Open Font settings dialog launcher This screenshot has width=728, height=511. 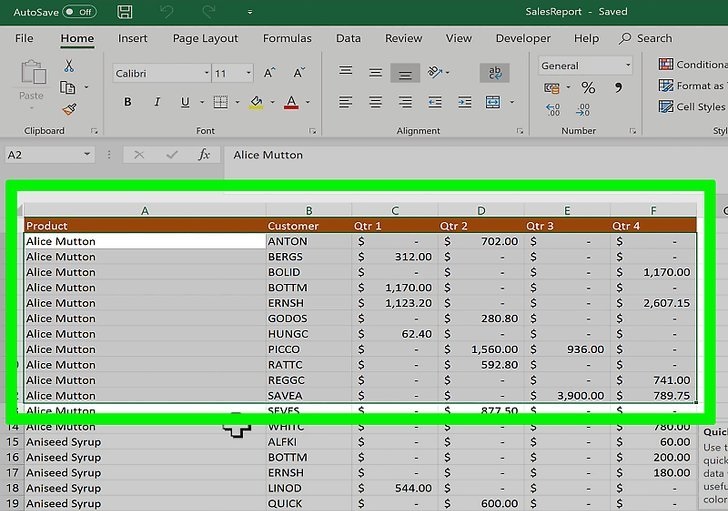click(x=312, y=131)
